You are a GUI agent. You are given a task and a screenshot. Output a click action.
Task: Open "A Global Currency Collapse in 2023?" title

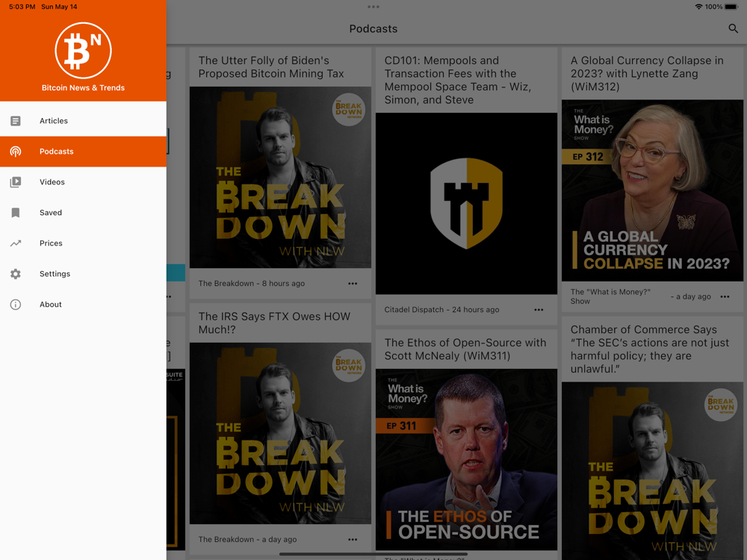point(647,73)
